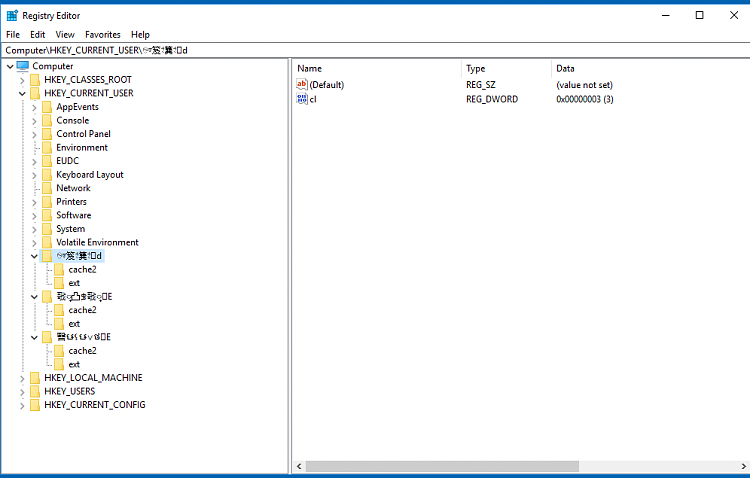Expand the Printers key arrow
This screenshot has height=478, width=750.
34,202
